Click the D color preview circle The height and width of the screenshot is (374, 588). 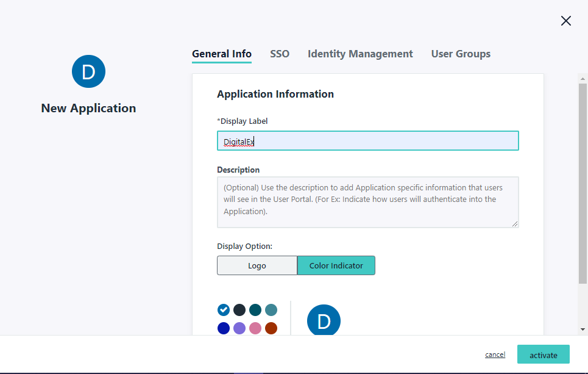324,320
